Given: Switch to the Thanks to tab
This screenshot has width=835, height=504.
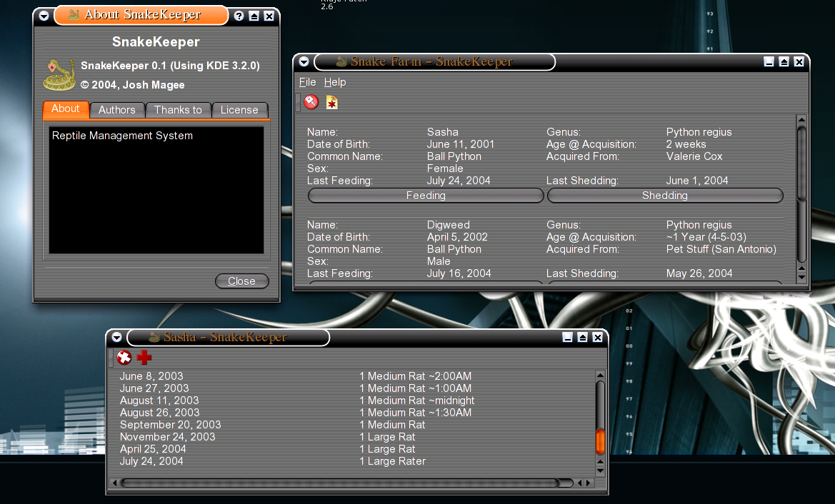Looking at the screenshot, I should 178,110.
